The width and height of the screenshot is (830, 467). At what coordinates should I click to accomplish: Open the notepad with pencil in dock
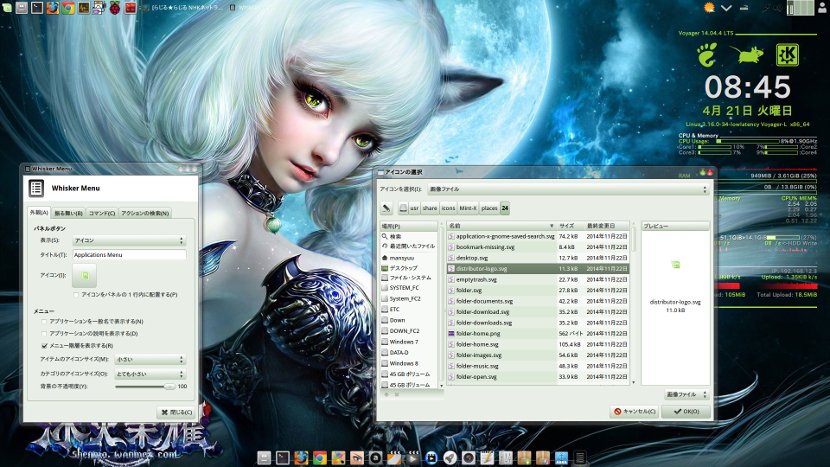point(487,457)
